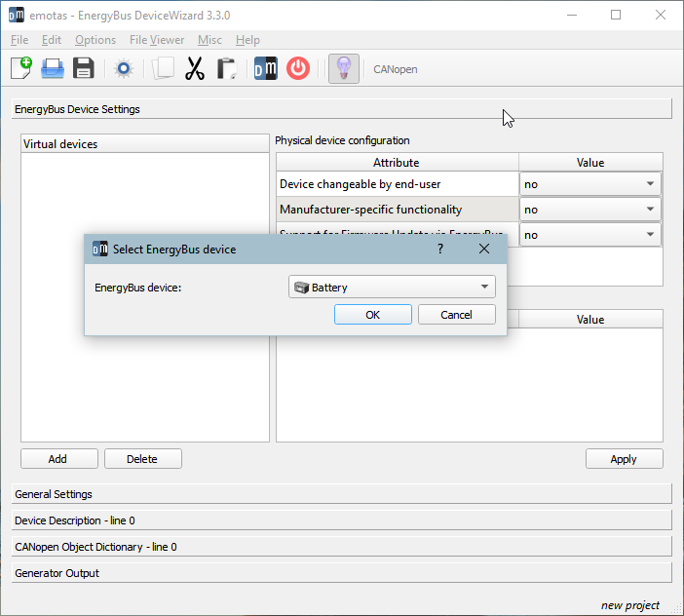This screenshot has width=684, height=616.
Task: Expand the CANopen Object Dictionary section
Action: (x=341, y=547)
